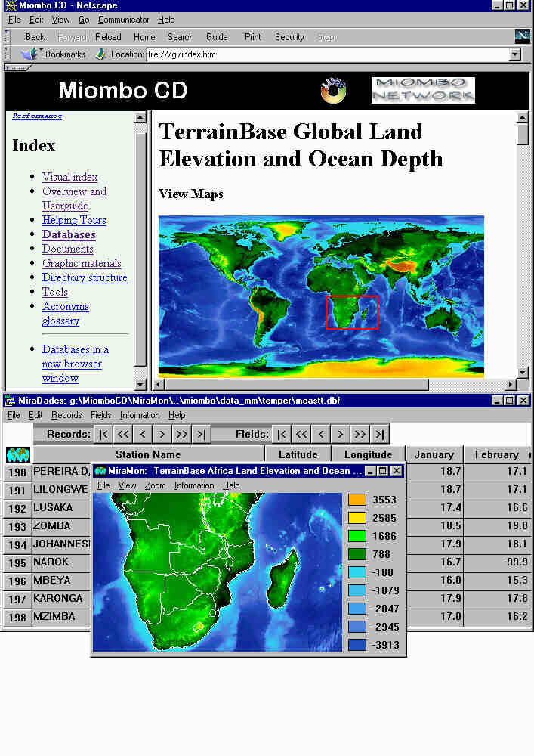Click the Station Name column header

[x=148, y=454]
